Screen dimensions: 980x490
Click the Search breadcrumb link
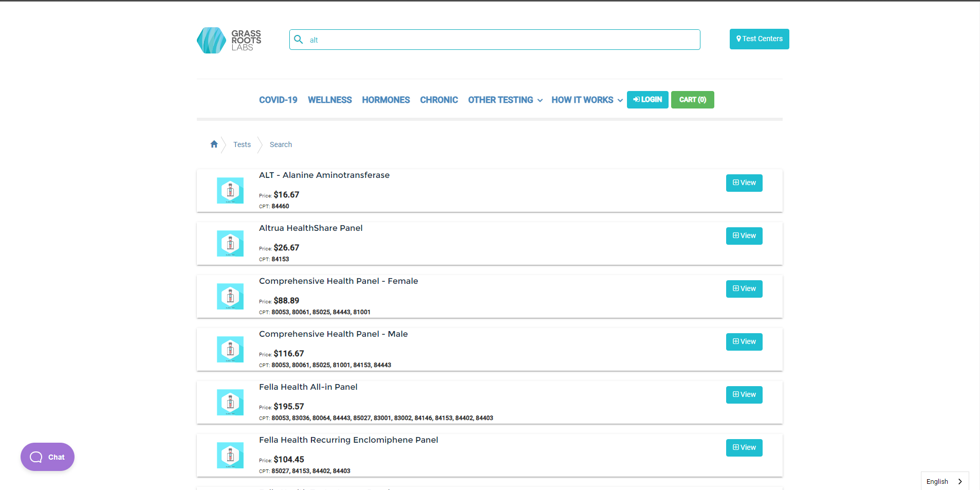(x=281, y=144)
